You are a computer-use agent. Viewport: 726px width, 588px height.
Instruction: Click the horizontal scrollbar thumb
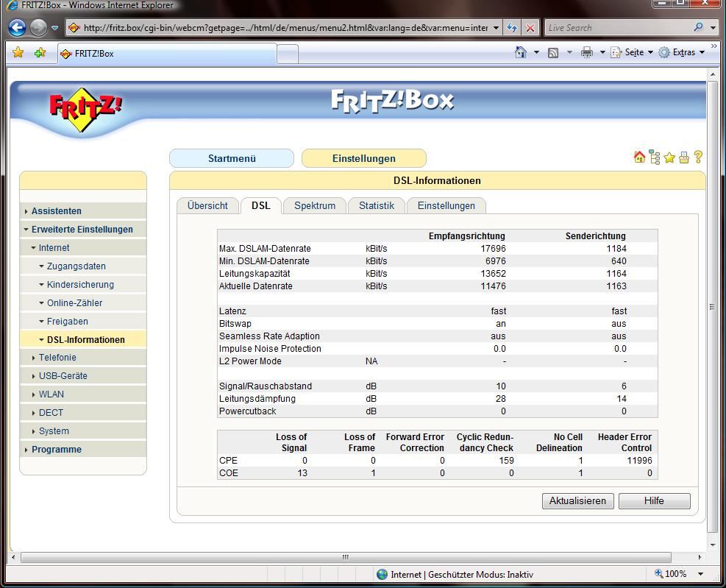(346, 557)
